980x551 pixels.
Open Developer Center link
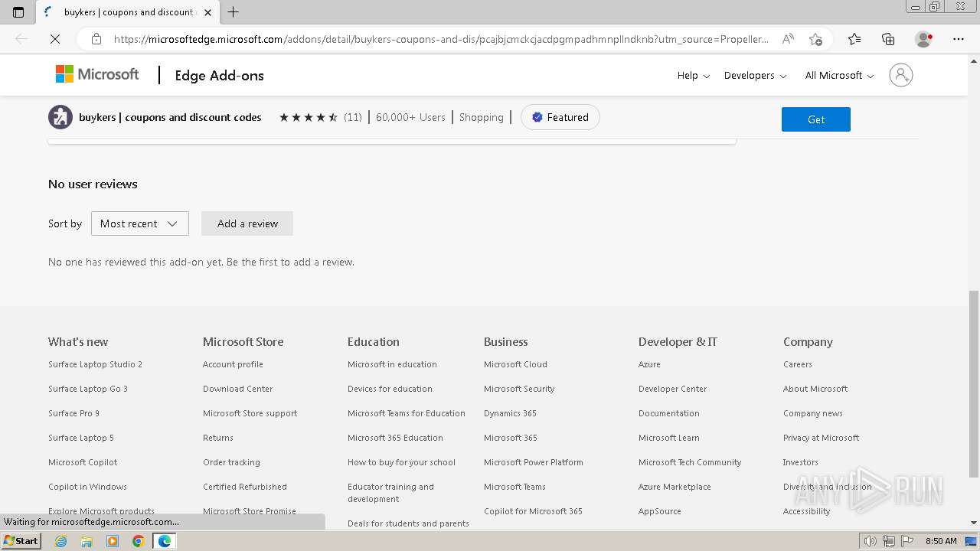pyautogui.click(x=672, y=389)
